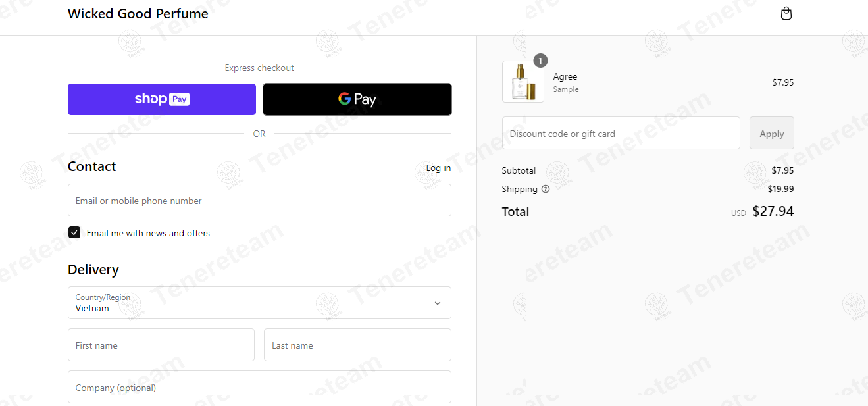
Task: Pay with the Shop Pay button
Action: tap(162, 99)
